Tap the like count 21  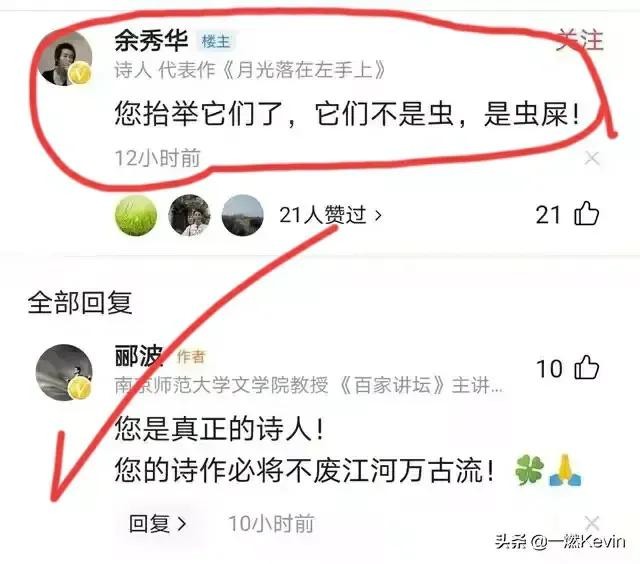(x=548, y=215)
